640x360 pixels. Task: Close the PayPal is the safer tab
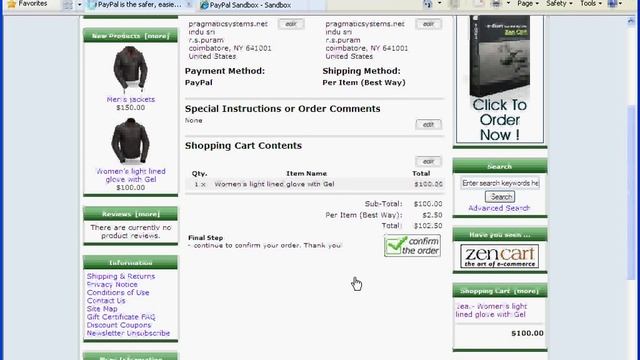click(x=189, y=4)
